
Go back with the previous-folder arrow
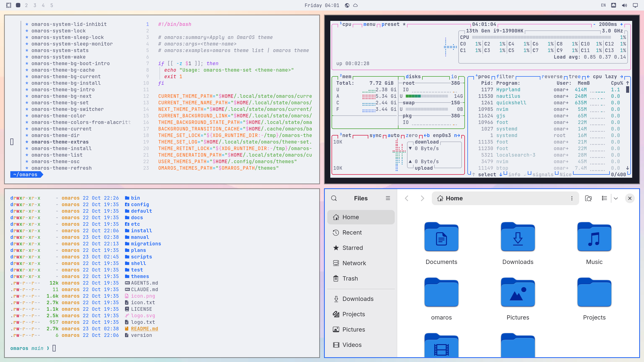407,198
